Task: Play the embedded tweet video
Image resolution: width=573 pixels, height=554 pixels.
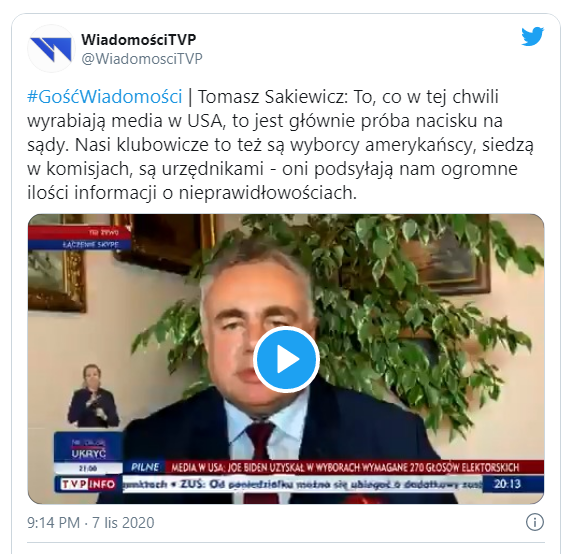Action: tap(286, 359)
